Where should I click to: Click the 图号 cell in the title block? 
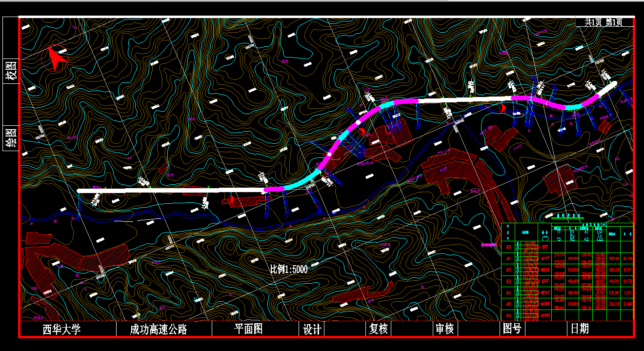click(x=510, y=330)
